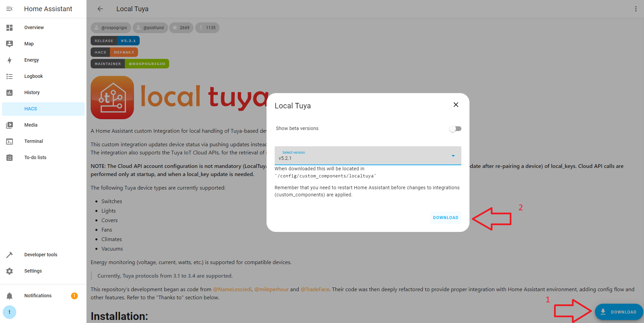Screen dimensions: 644x323
Task: Click the Energy lightning bolt icon
Action: tap(9, 60)
